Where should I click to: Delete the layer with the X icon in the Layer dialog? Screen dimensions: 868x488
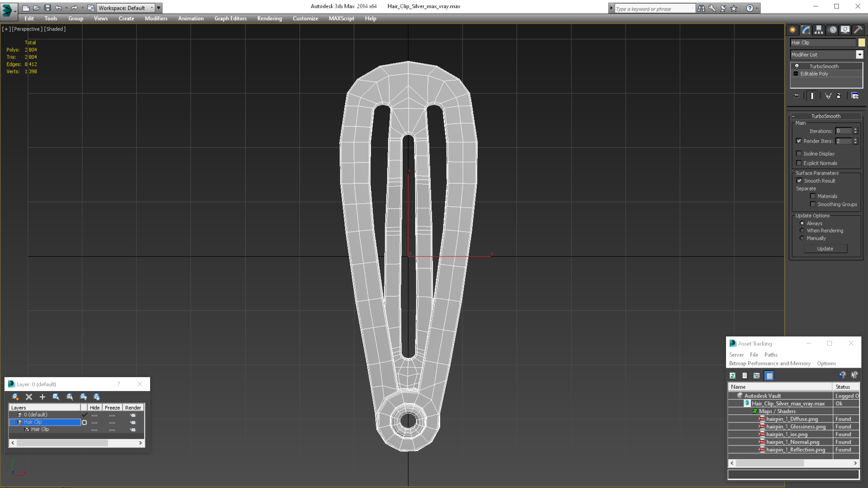(29, 397)
